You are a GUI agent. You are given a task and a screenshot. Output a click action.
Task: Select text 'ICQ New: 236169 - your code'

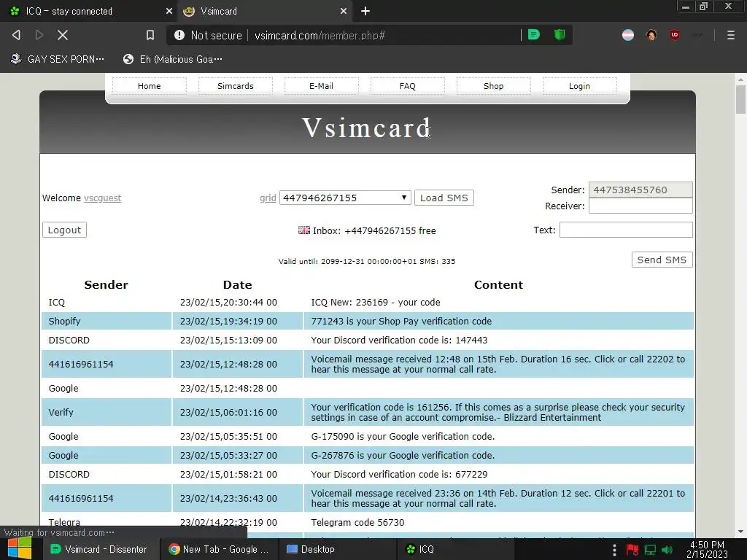[376, 303]
